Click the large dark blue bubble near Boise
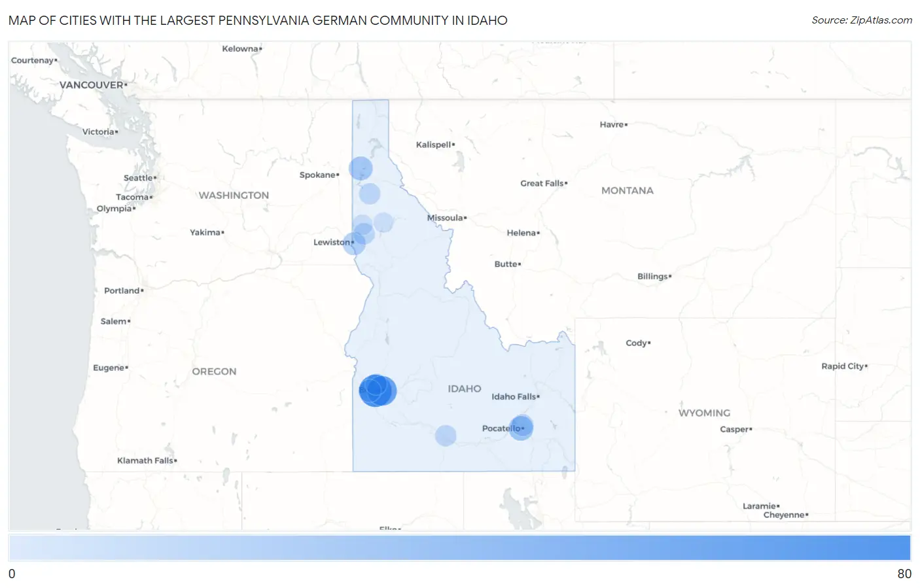 pos(375,390)
